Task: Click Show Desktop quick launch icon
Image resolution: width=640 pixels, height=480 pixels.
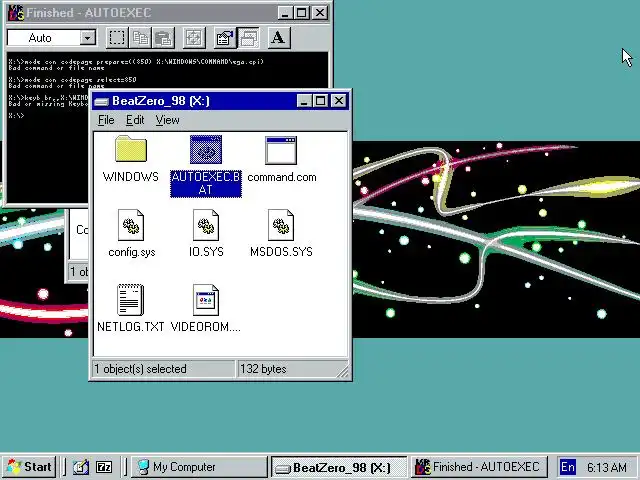Action: click(80, 467)
